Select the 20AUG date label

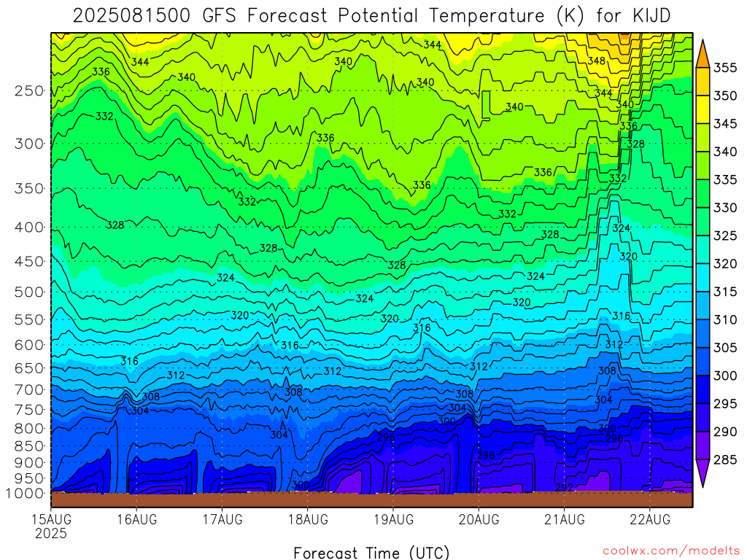(479, 519)
